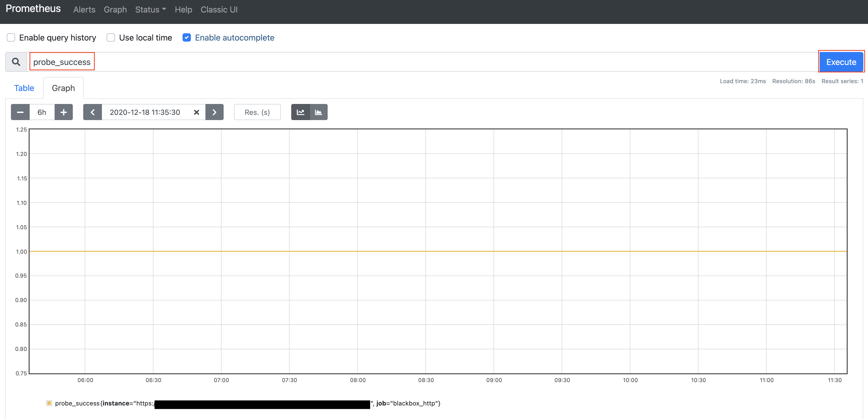The height and width of the screenshot is (419, 868).
Task: Switch to the unstacked line chart icon
Action: pos(300,112)
